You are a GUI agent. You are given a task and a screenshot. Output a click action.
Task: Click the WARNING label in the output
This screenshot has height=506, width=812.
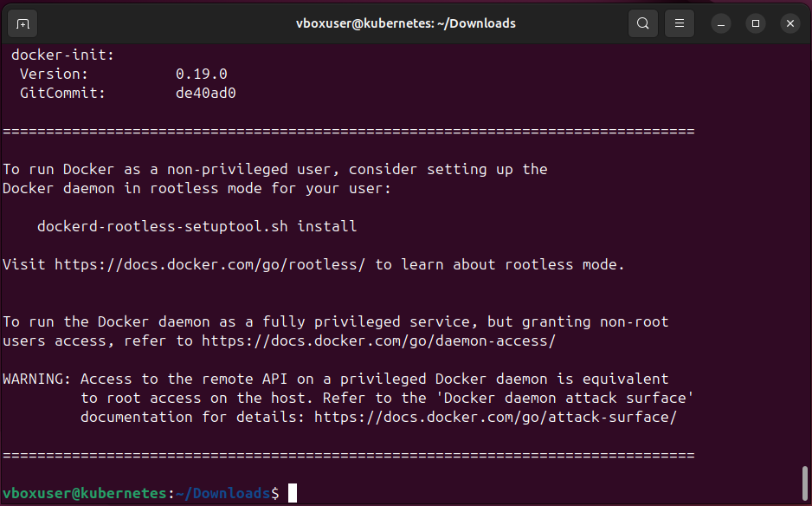click(36, 379)
